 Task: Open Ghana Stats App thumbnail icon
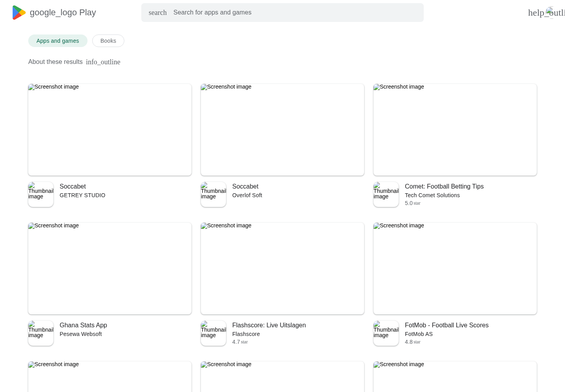coord(41,333)
